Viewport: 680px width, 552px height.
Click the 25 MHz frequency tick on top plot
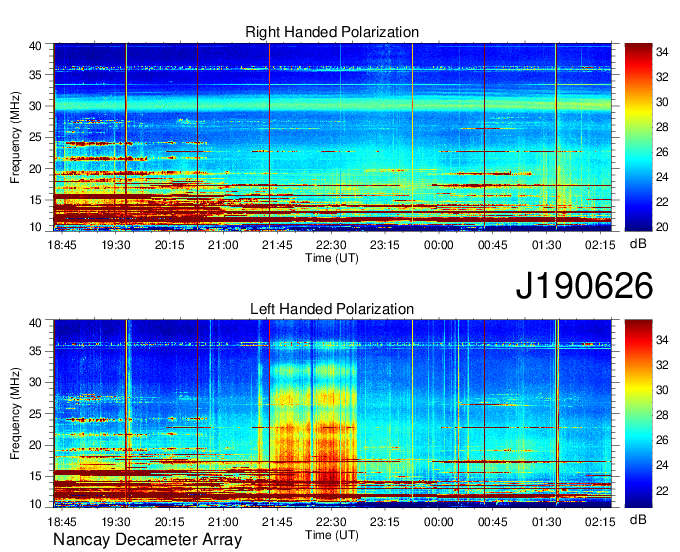(35, 137)
